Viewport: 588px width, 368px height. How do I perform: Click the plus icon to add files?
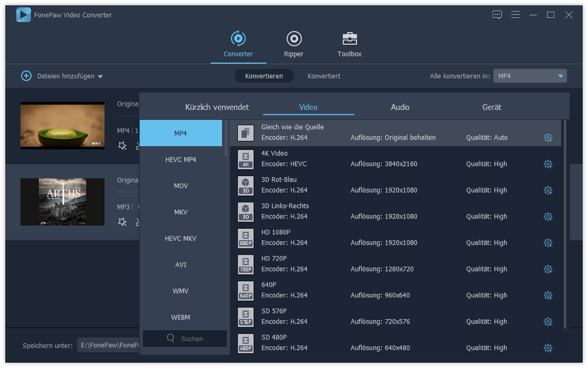point(26,76)
